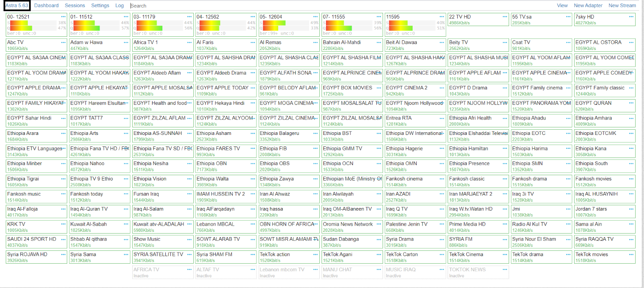Screen dimensions: 644x288
Task: Click the Astra 5.63 version label
Action: (16, 5)
